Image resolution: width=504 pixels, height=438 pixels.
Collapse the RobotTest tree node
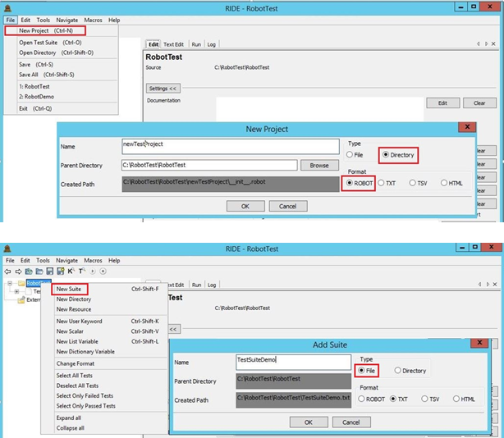pos(10,283)
